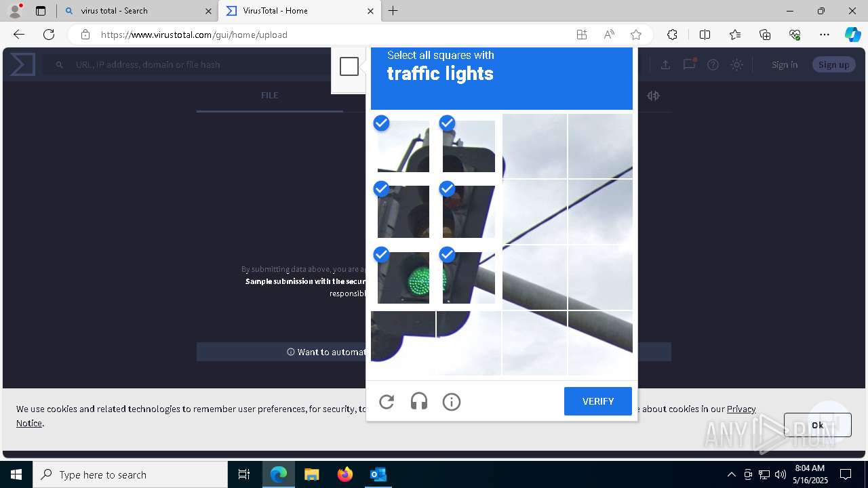Open File Explorer from taskbar
Image resolution: width=868 pixels, height=488 pixels.
point(311,474)
